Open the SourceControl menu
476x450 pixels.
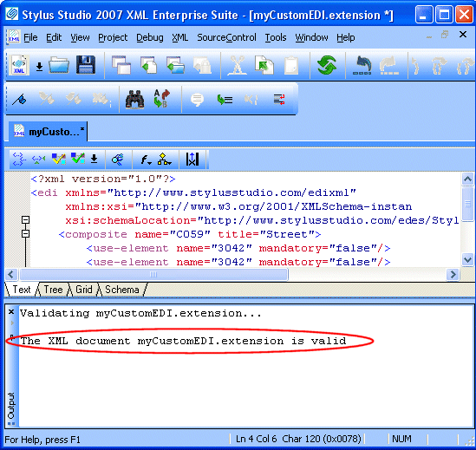(x=226, y=37)
